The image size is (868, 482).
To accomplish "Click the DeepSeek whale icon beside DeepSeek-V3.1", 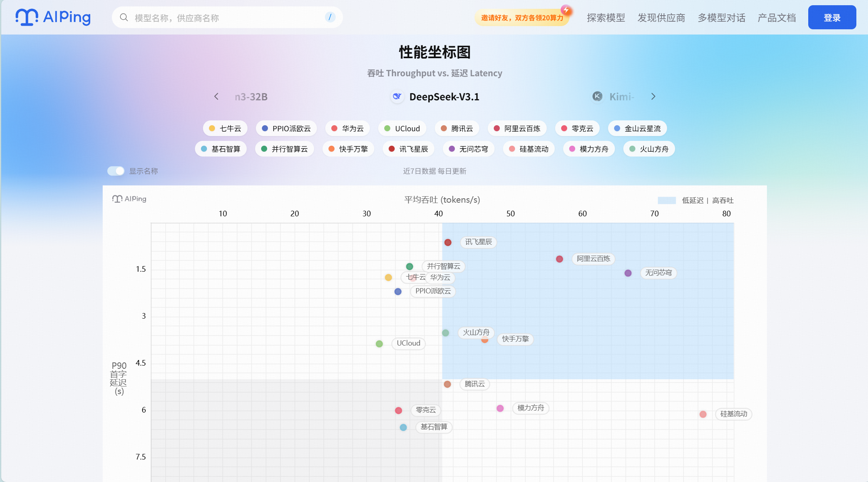I will tap(397, 97).
